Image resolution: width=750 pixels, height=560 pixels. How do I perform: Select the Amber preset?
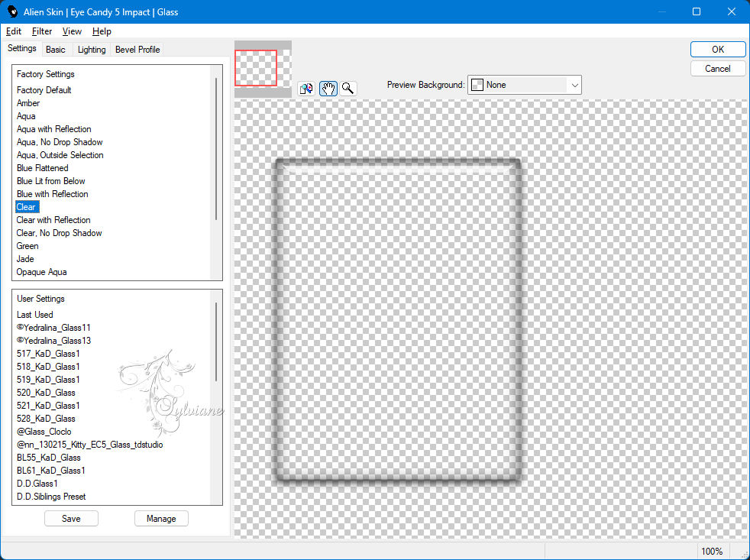point(28,103)
